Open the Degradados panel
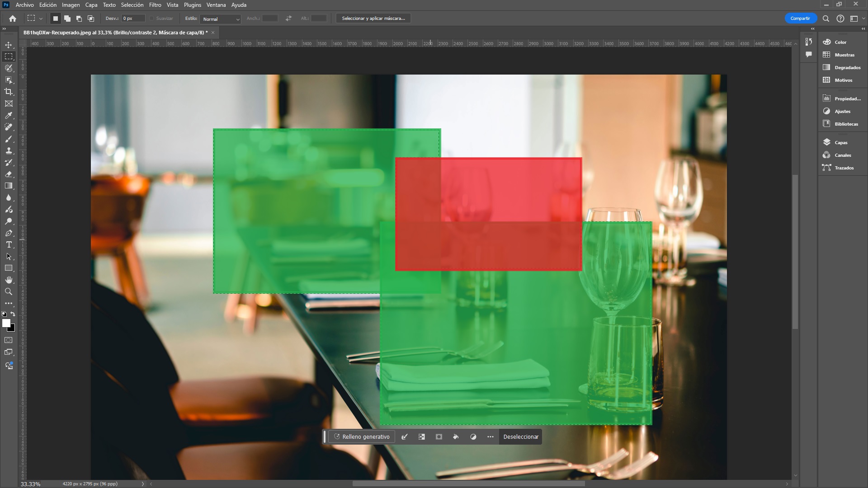 [x=847, y=67]
